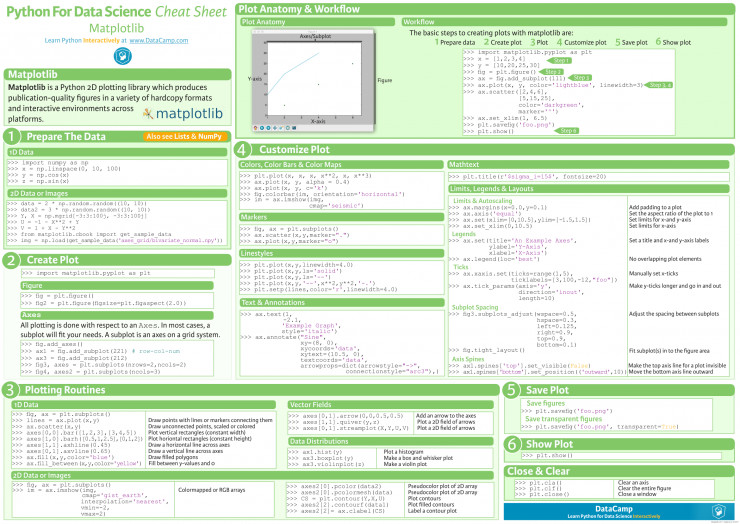Click the 'Add an arrow to the axes' description
740x524 pixels.
point(446,416)
